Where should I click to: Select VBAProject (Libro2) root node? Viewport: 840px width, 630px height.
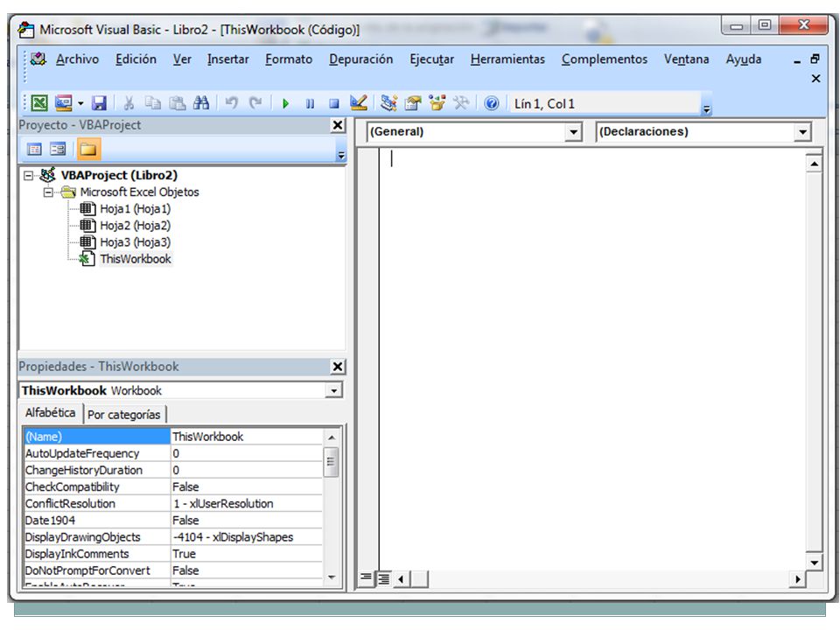pyautogui.click(x=119, y=175)
